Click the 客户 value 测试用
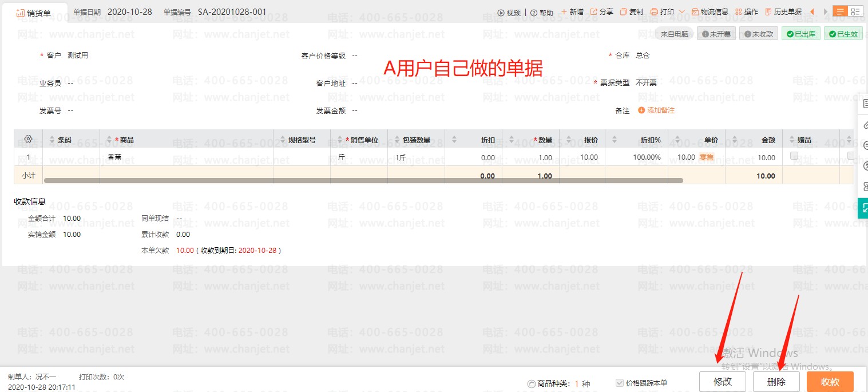 pos(78,56)
